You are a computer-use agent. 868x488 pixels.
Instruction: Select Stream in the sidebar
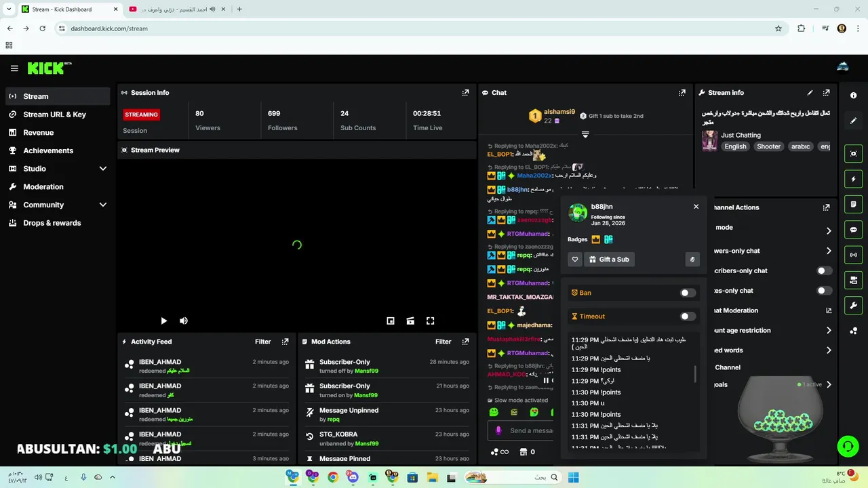coord(57,96)
